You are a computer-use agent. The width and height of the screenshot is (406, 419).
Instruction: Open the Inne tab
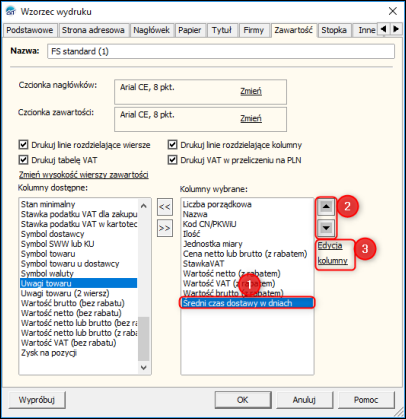366,30
